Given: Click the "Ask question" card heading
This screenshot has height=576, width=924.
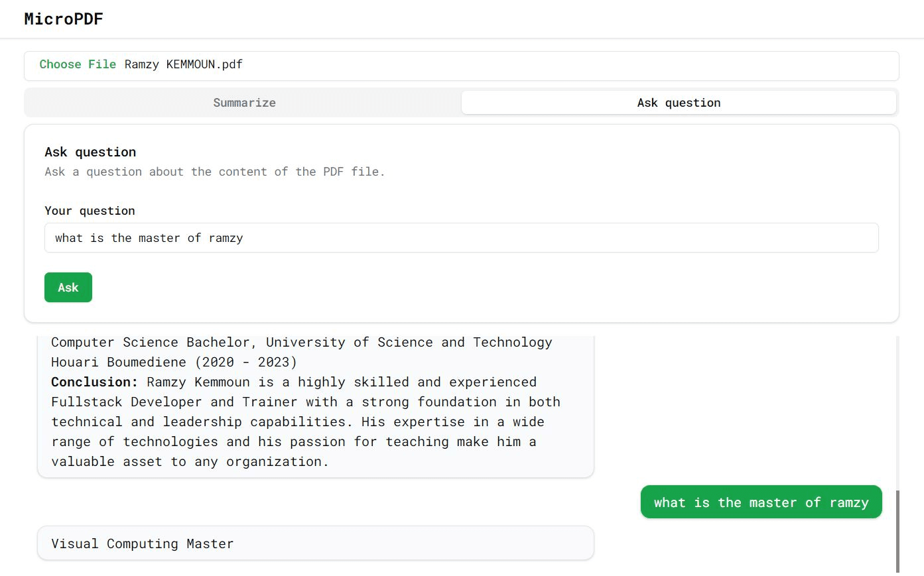Looking at the screenshot, I should click(90, 152).
